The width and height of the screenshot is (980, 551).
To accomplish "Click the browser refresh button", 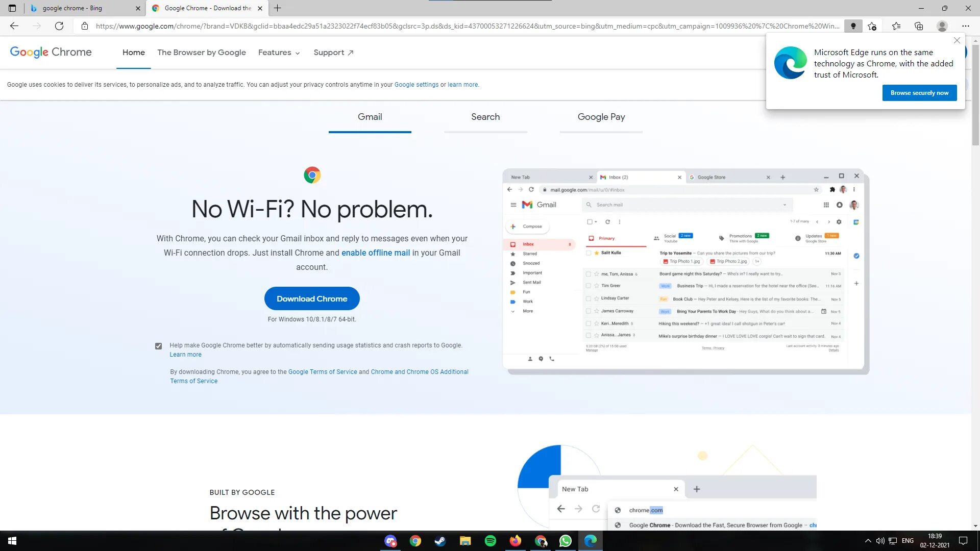I will (59, 26).
